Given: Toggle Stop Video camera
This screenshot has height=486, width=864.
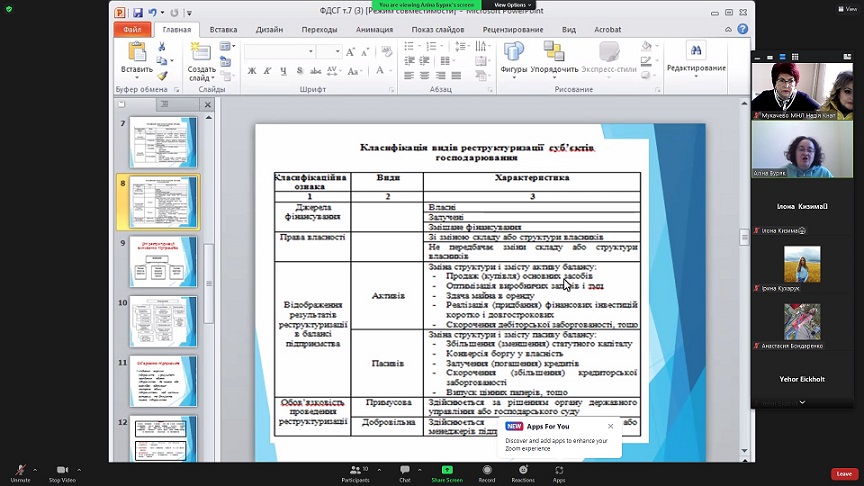Looking at the screenshot, I should pyautogui.click(x=62, y=470).
